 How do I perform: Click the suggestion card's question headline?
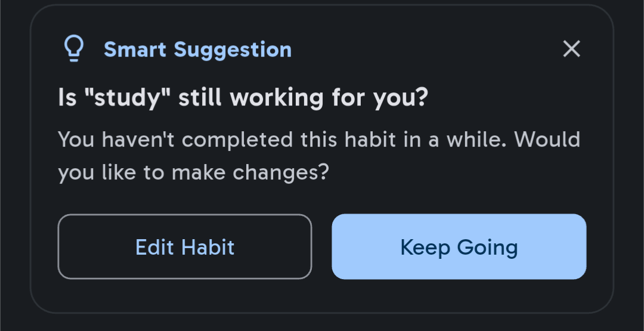243,97
